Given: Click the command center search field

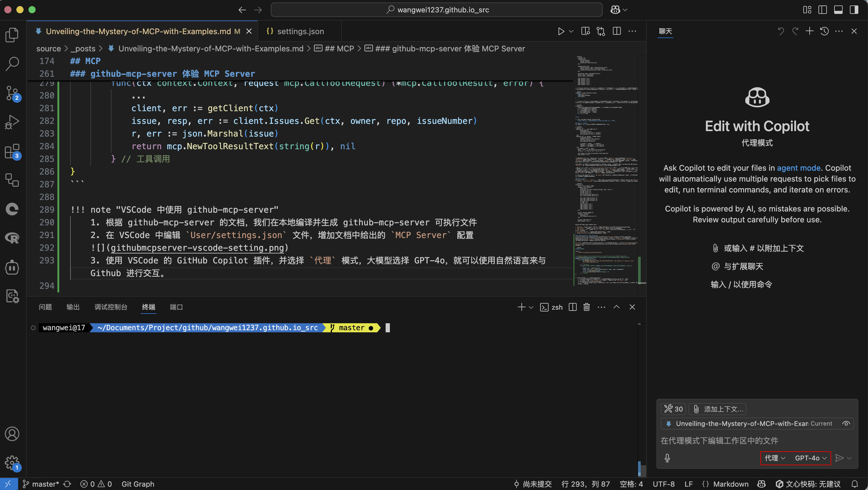Looking at the screenshot, I should 437,10.
